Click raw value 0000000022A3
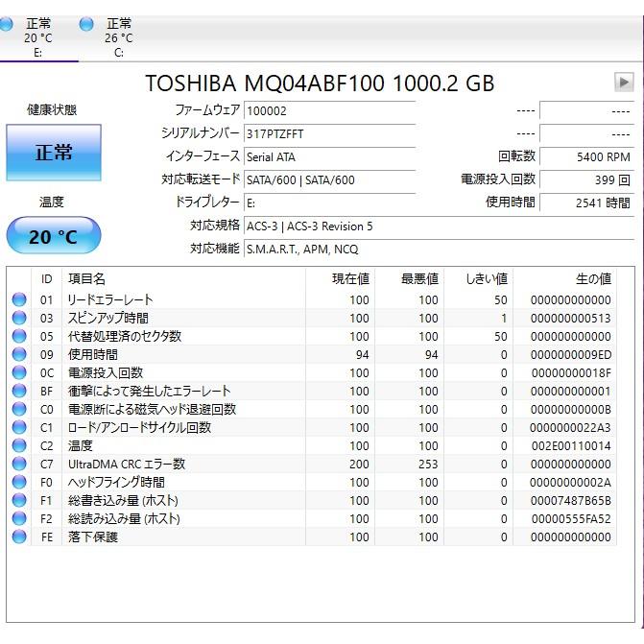 tap(570, 427)
